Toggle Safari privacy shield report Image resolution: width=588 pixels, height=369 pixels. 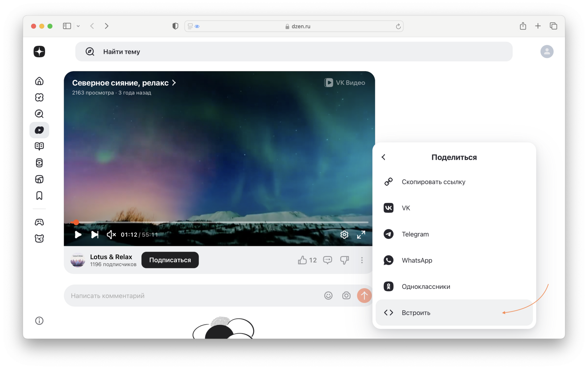pyautogui.click(x=175, y=26)
